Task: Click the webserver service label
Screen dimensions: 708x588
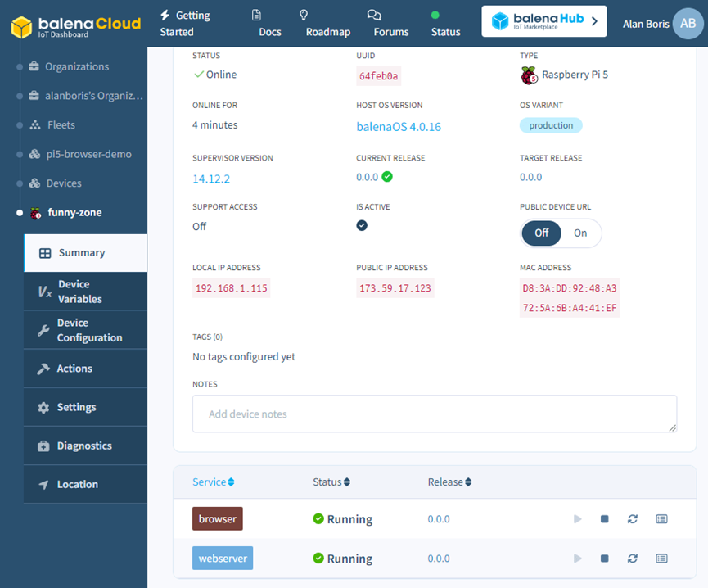Action: (223, 559)
